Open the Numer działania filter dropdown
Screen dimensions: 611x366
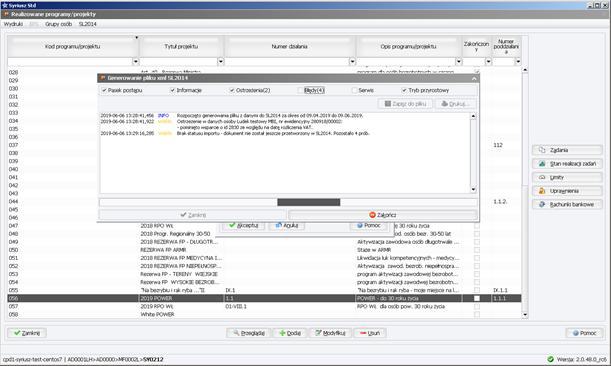click(x=352, y=62)
